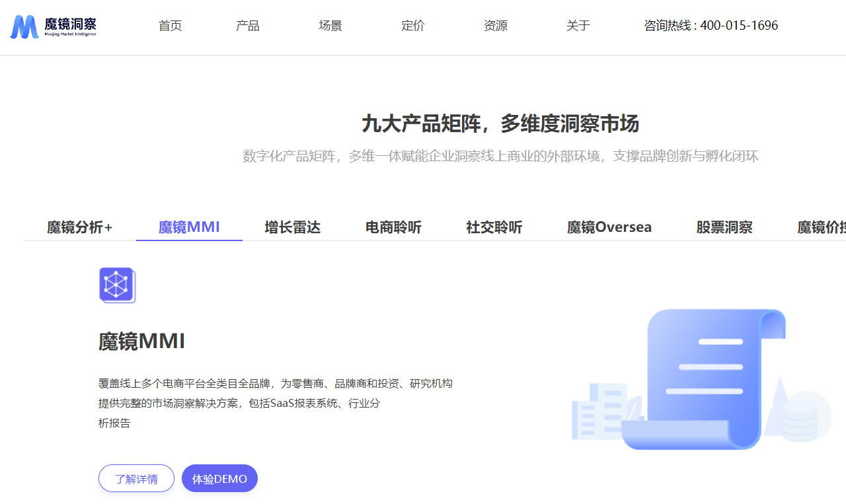846x504 pixels.
Task: Open the 资源 navigation menu
Action: click(x=496, y=26)
